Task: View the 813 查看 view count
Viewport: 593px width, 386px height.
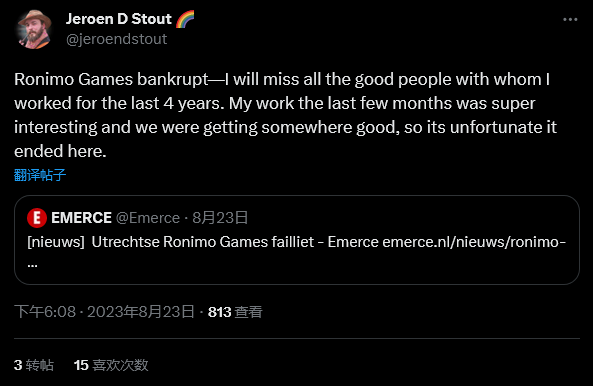Action: 235,312
